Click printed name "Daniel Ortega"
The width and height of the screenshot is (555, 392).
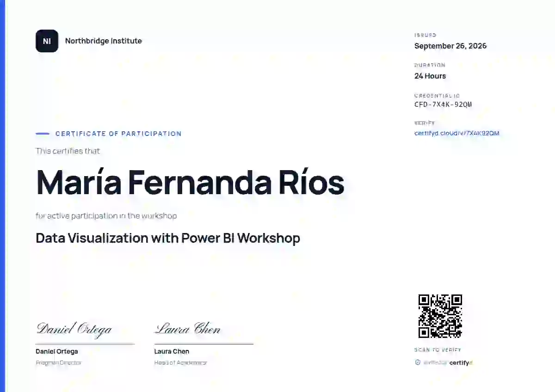click(57, 351)
